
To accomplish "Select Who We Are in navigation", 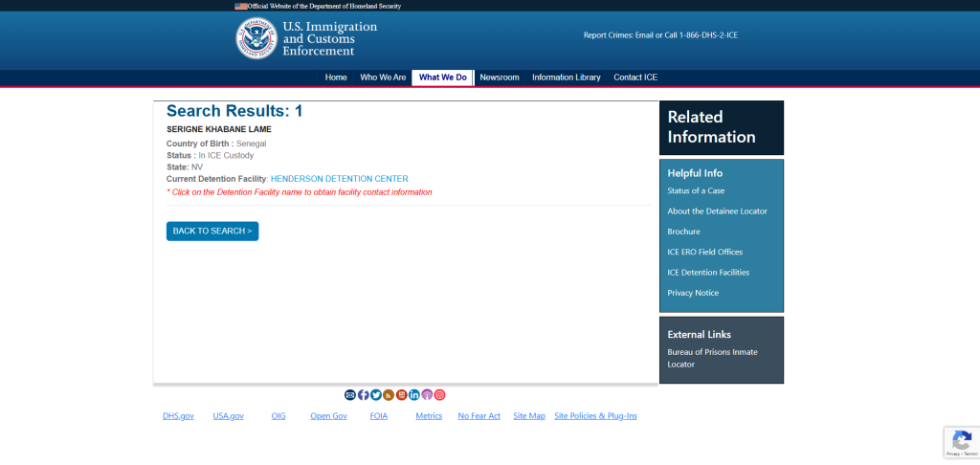I will [383, 77].
